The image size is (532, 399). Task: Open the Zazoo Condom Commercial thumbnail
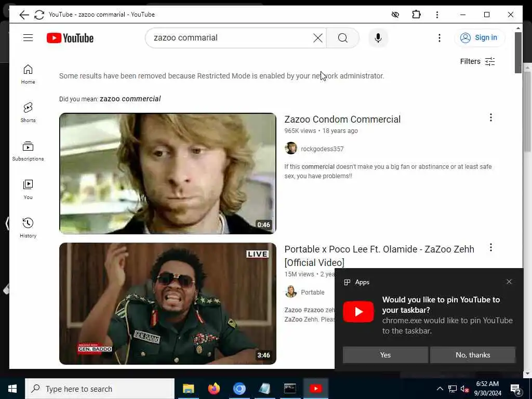pos(168,174)
